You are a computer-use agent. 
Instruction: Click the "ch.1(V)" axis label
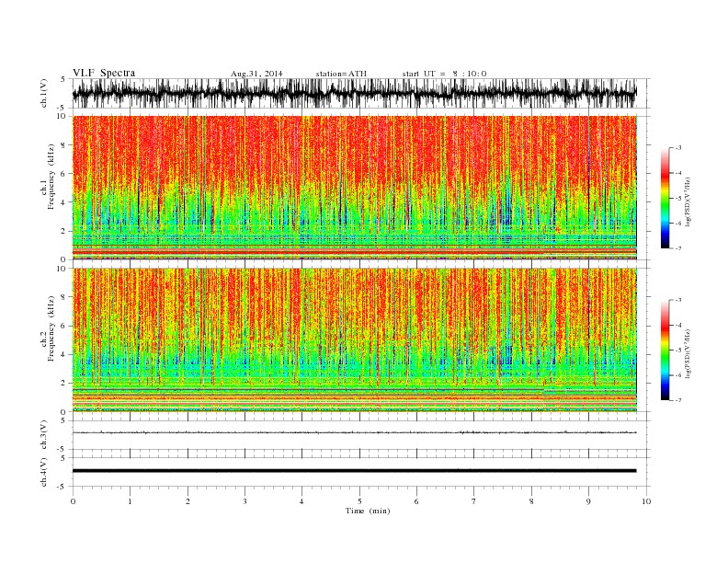[44, 93]
